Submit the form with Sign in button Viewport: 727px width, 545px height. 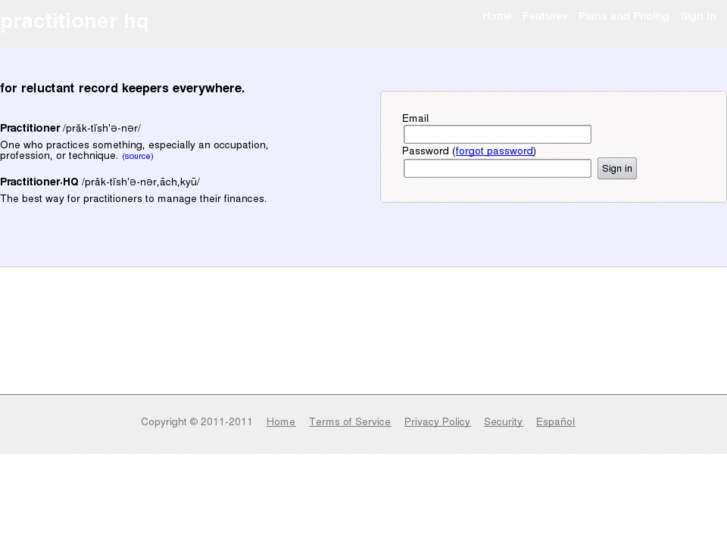coord(617,168)
